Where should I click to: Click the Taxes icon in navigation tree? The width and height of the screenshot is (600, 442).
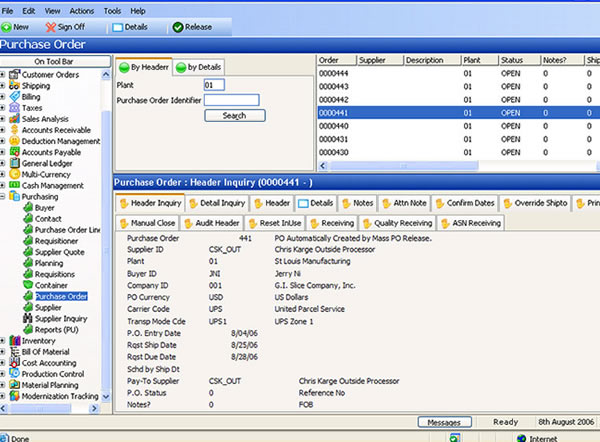pos(14,108)
